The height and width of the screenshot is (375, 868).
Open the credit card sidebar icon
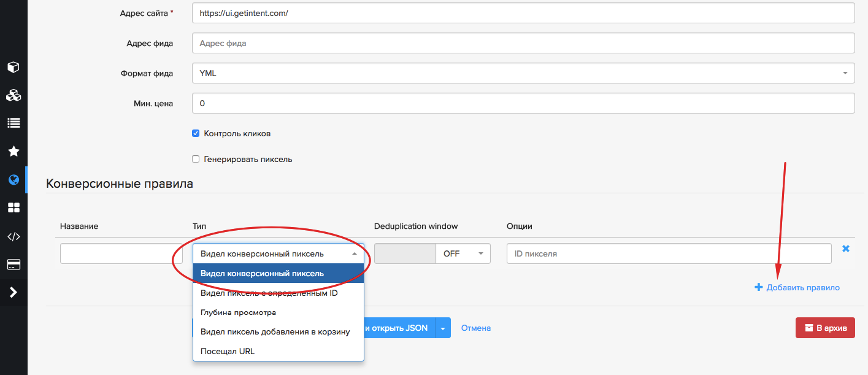13,265
